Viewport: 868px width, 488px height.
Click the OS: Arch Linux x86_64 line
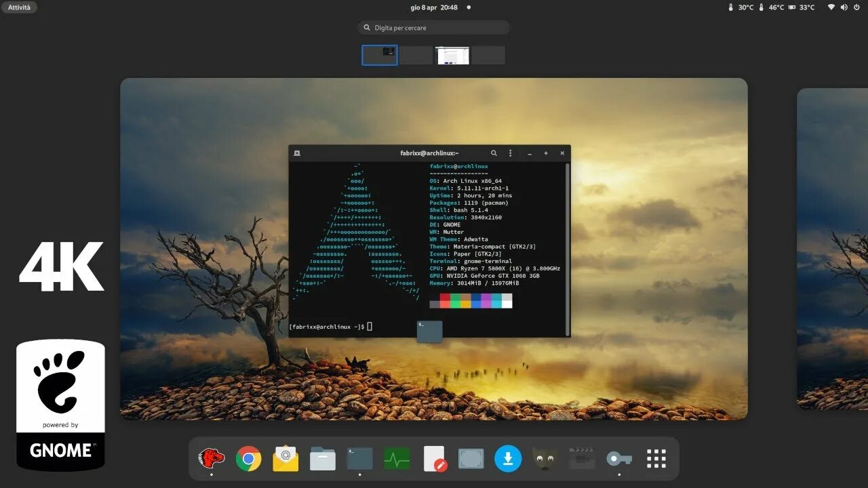click(466, 181)
